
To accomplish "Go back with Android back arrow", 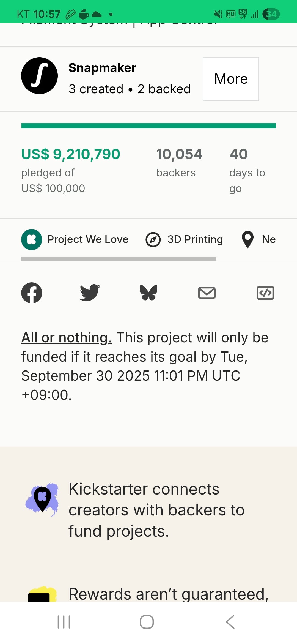I will click(230, 622).
